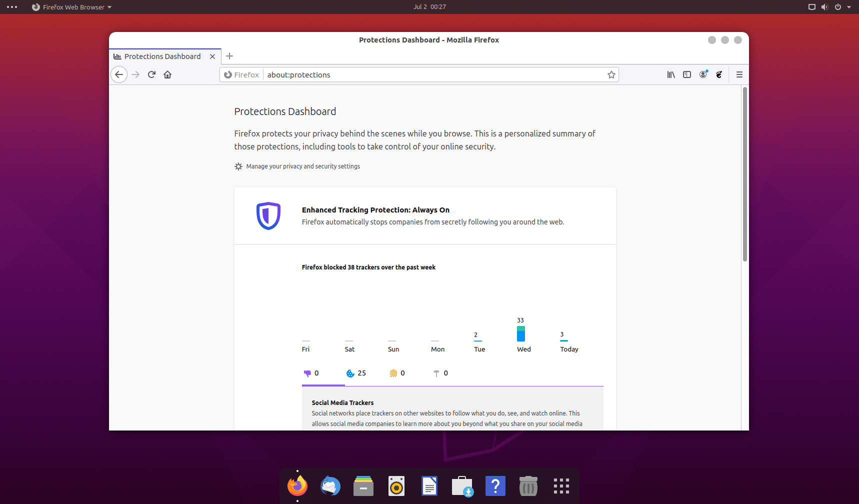Open LibreOffice Writer from the dock

click(x=429, y=486)
